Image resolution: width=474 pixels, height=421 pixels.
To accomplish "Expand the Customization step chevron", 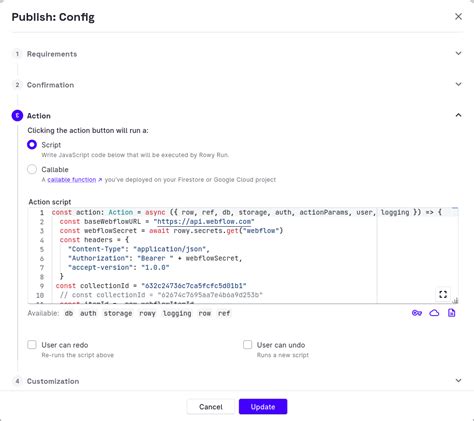I will (x=459, y=381).
